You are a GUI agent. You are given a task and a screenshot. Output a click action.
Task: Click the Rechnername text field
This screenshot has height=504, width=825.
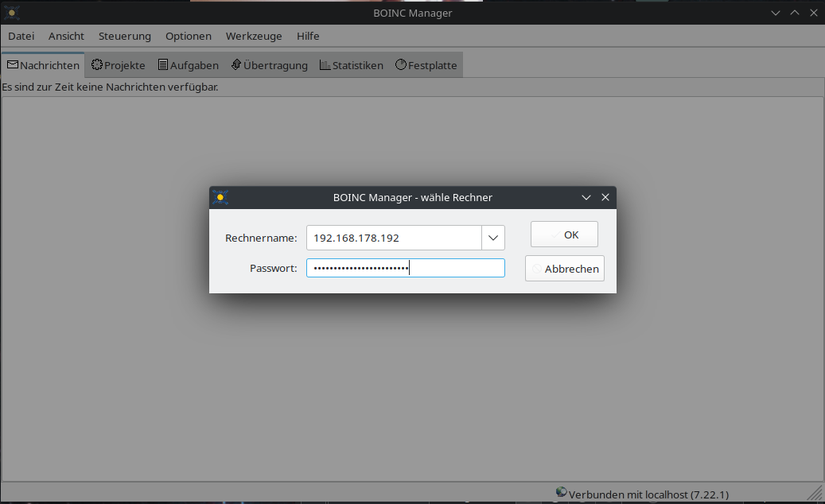394,238
